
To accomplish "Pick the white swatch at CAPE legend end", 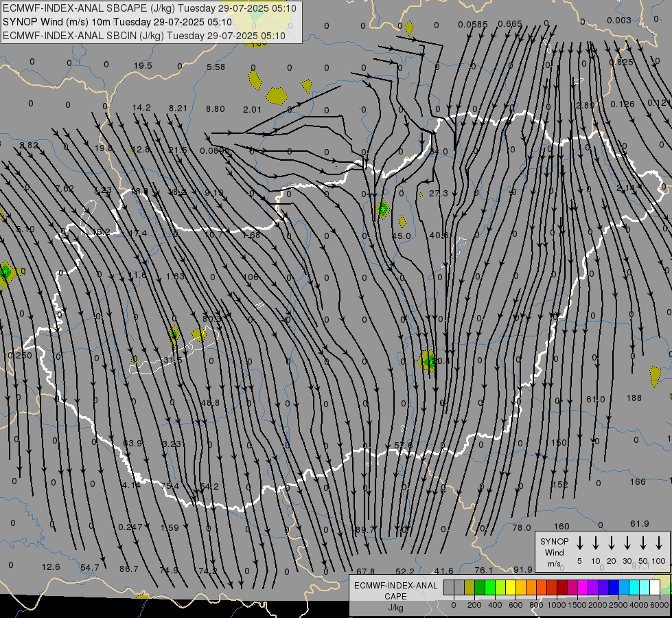I will click(654, 587).
